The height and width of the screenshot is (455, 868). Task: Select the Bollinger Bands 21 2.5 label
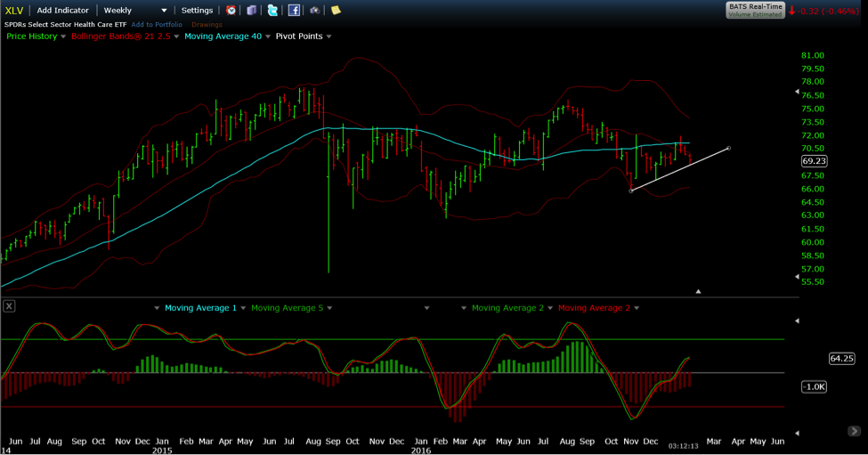coord(121,36)
